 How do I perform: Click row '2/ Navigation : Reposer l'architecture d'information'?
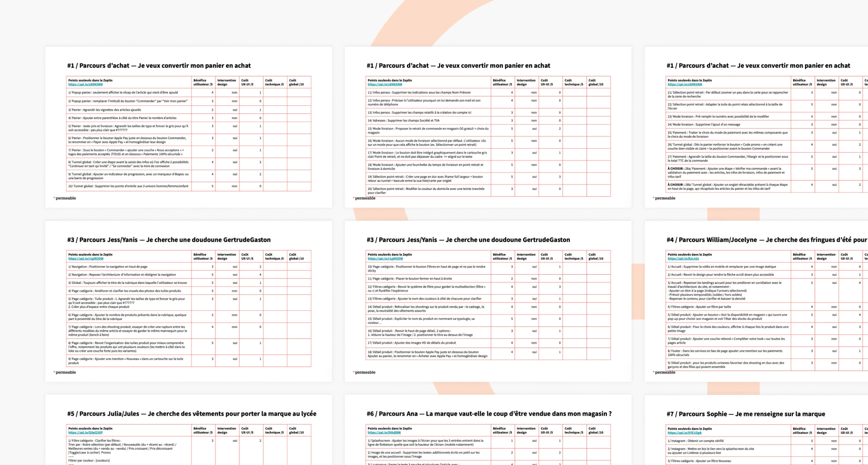(x=189, y=275)
